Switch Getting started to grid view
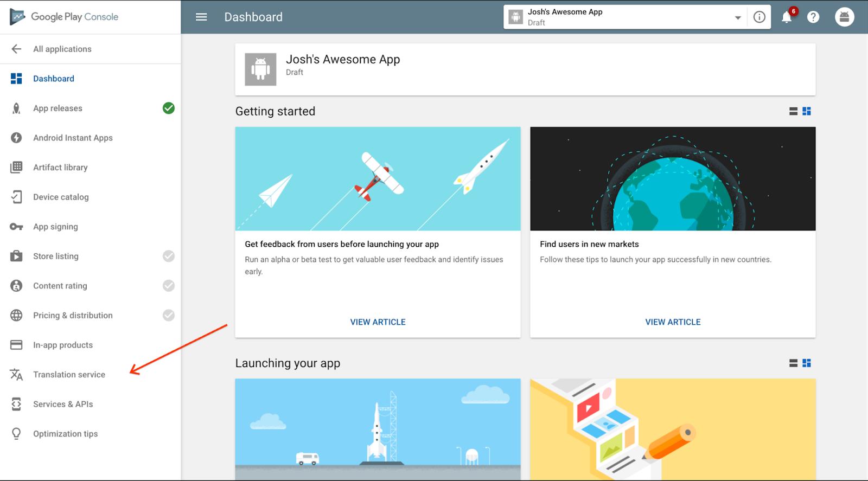 coord(807,111)
